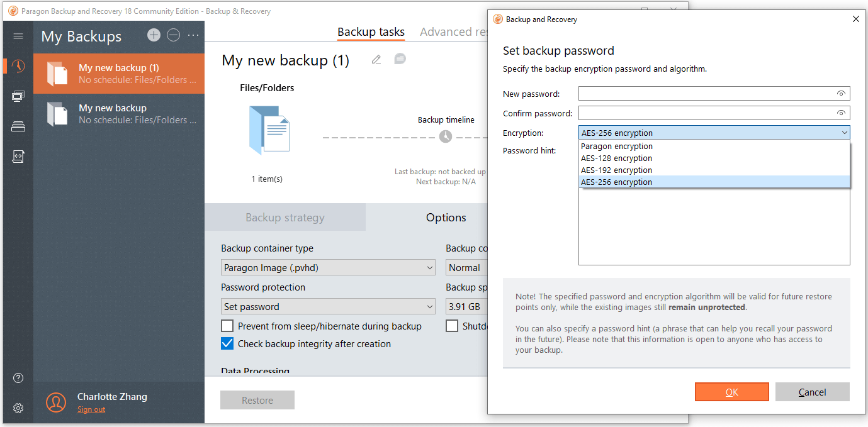Open help question mark icon
Screen dimensions: 868x427
coord(18,378)
